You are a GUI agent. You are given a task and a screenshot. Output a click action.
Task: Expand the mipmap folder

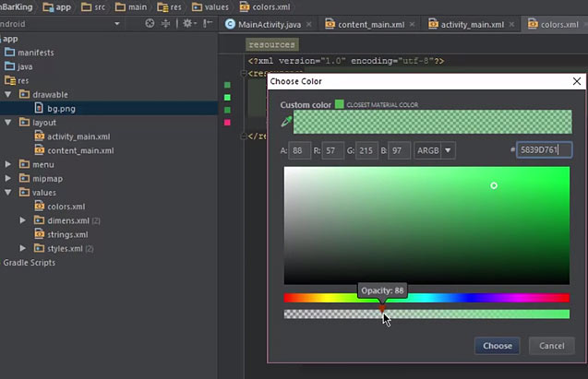click(x=8, y=178)
